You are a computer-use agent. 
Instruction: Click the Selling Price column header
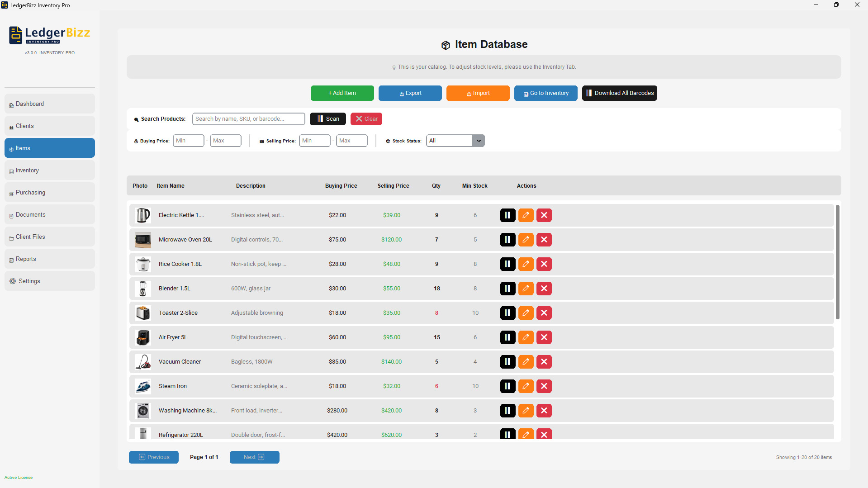tap(393, 186)
